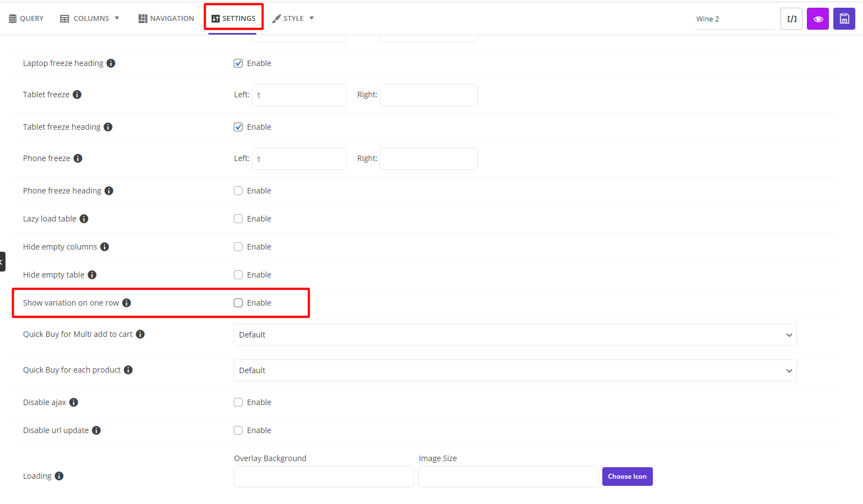Image resolution: width=863 pixels, height=504 pixels.
Task: Click the Overlay Background input field
Action: click(324, 477)
